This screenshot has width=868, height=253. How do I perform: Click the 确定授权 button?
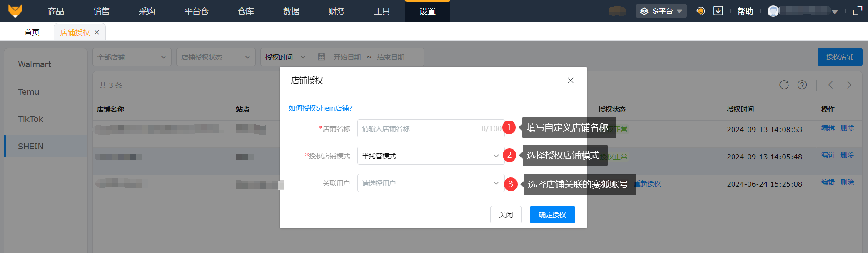(552, 214)
